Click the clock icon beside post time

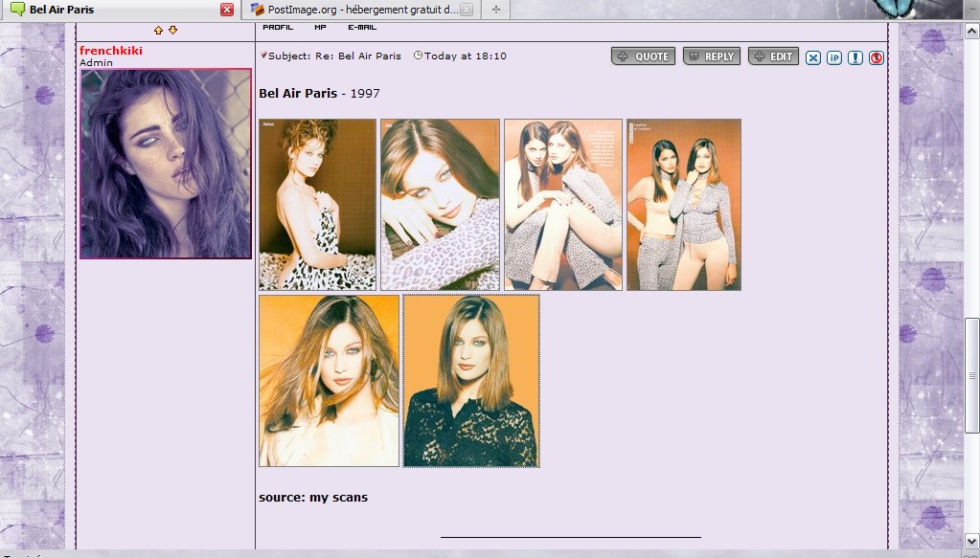click(418, 55)
